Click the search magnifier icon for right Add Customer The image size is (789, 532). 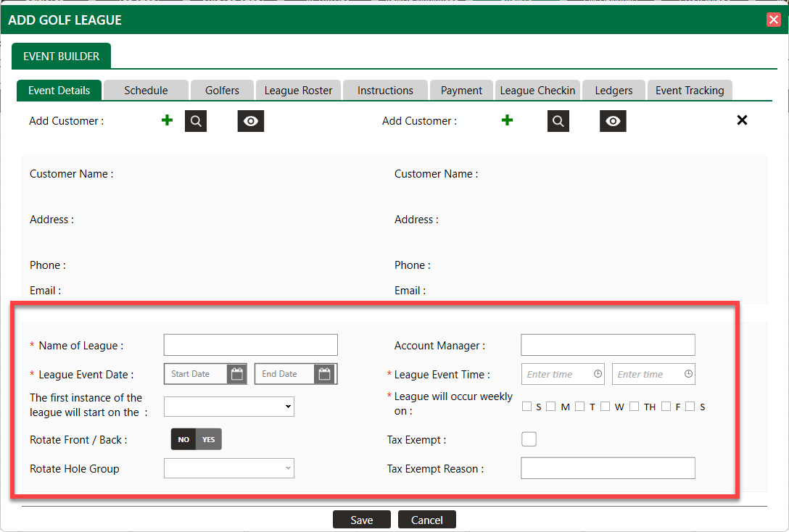click(x=558, y=121)
